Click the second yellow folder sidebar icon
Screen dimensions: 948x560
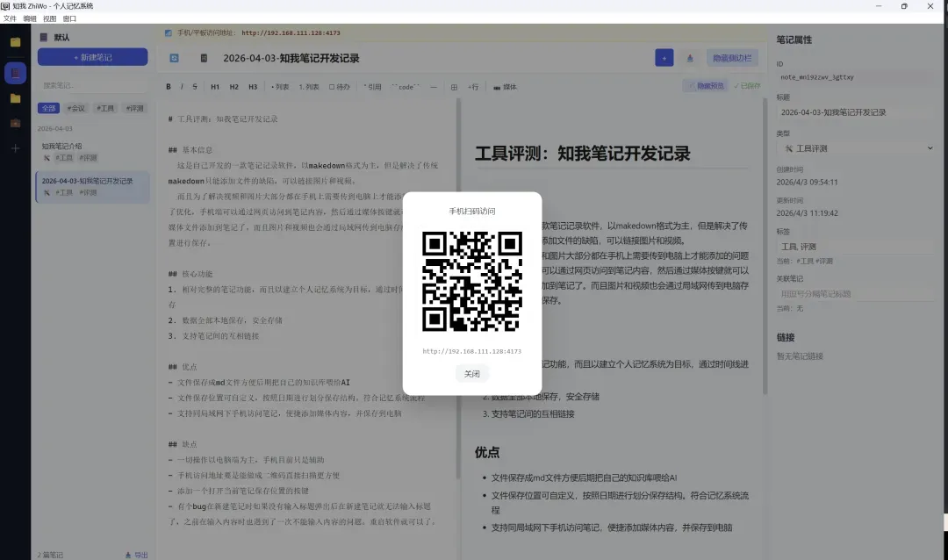click(16, 98)
